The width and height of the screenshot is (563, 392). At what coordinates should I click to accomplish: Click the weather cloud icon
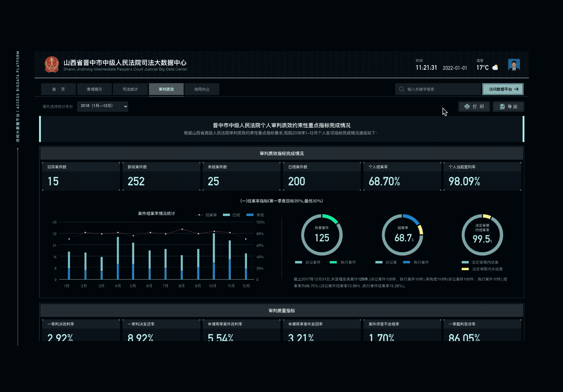pos(495,68)
